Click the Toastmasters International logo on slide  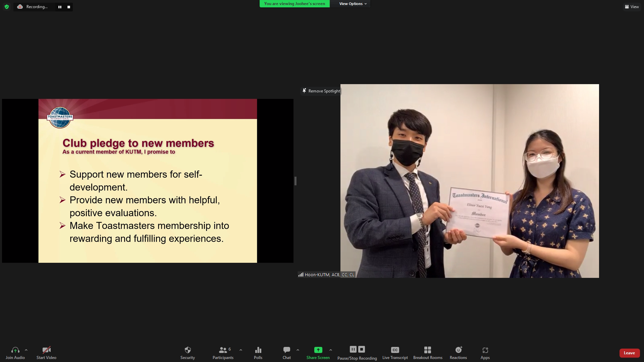[x=60, y=118]
